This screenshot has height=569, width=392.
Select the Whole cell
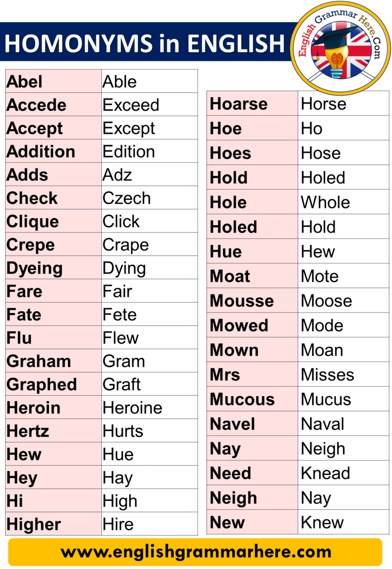pyautogui.click(x=343, y=202)
